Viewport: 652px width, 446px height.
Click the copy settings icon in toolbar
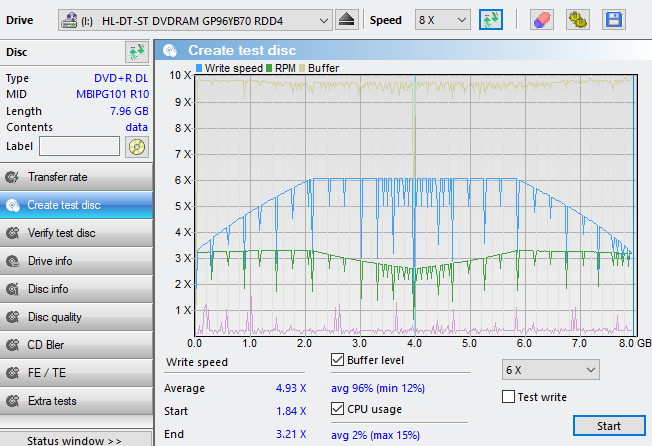(577, 20)
